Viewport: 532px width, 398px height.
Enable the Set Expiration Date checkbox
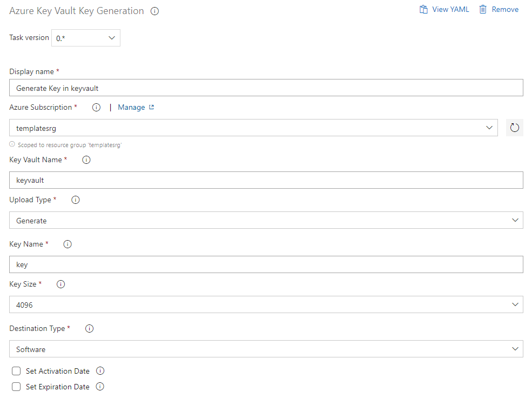pos(16,387)
